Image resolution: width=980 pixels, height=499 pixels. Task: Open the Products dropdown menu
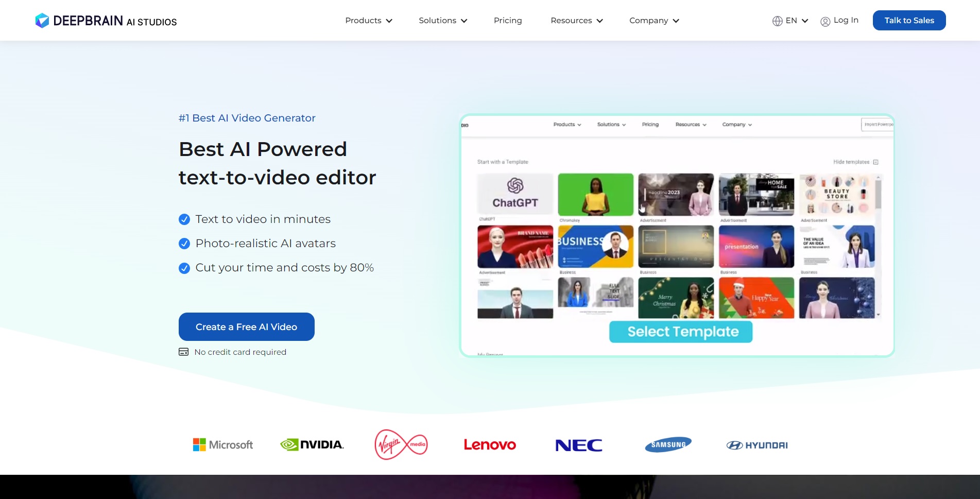coord(369,21)
